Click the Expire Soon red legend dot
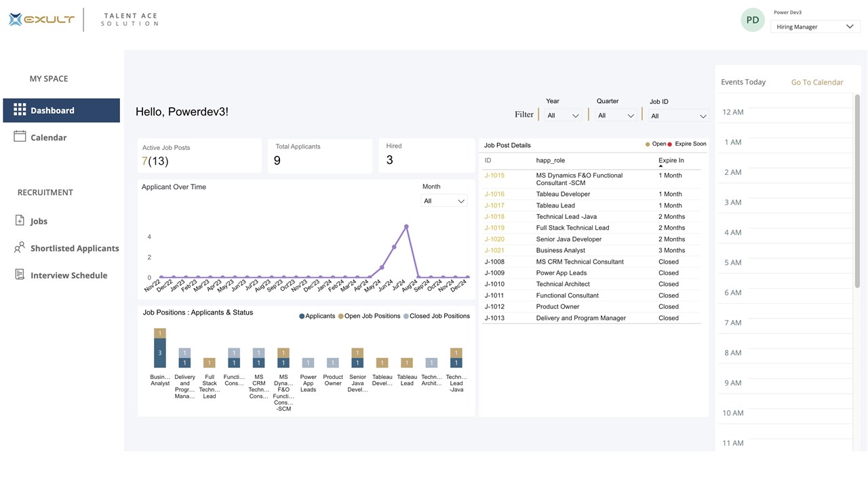The height and width of the screenshot is (488, 868). coord(670,144)
